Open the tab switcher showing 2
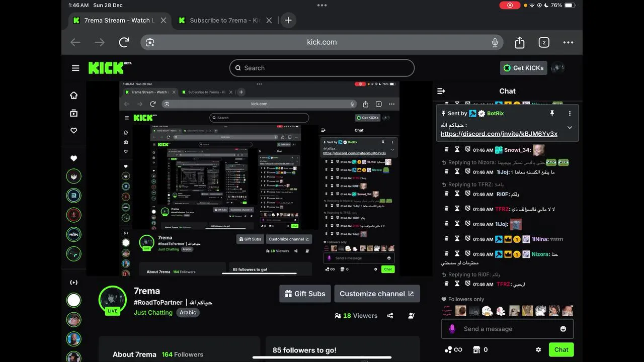Image resolution: width=644 pixels, height=362 pixels. [x=544, y=42]
